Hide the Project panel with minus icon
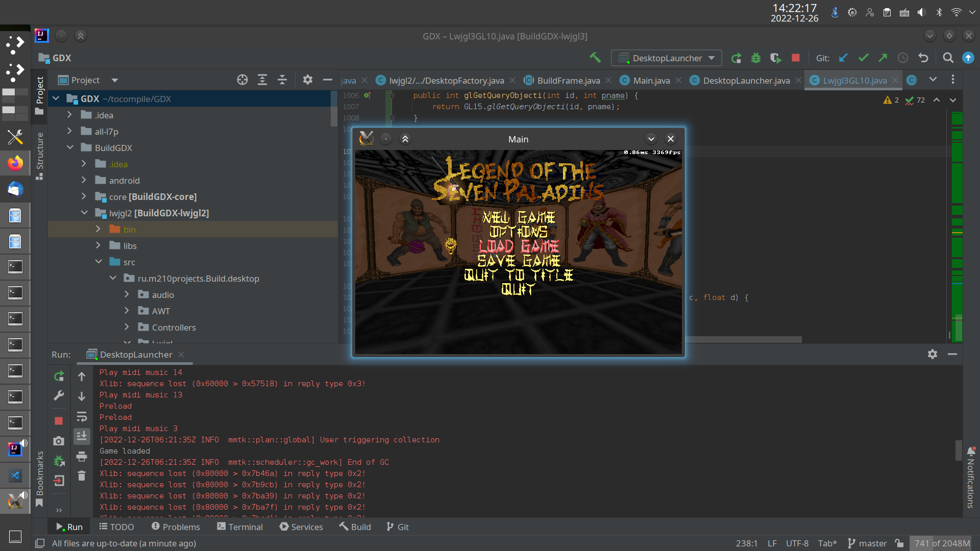 tap(328, 80)
